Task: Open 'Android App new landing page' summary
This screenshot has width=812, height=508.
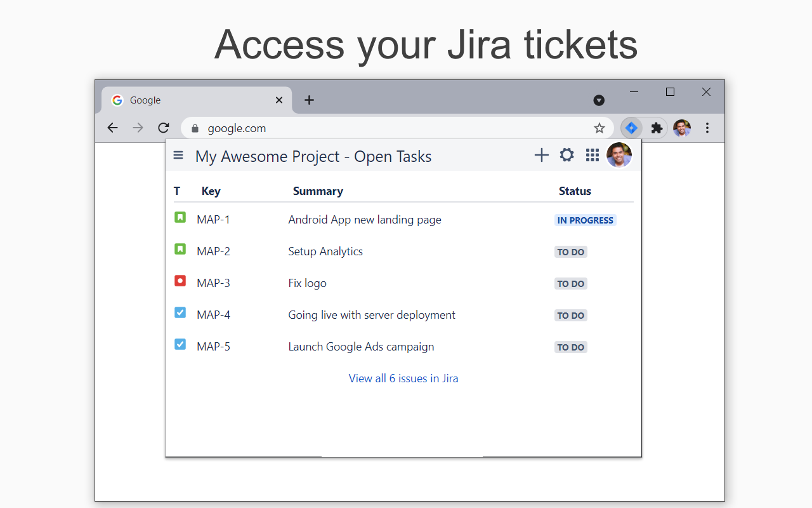Action: [365, 220]
